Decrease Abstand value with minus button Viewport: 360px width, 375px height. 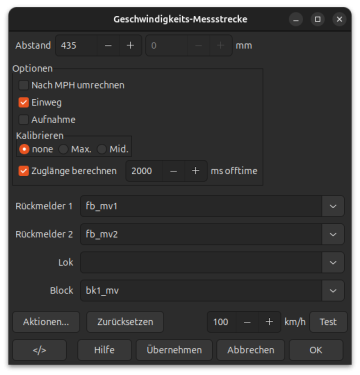pos(108,45)
